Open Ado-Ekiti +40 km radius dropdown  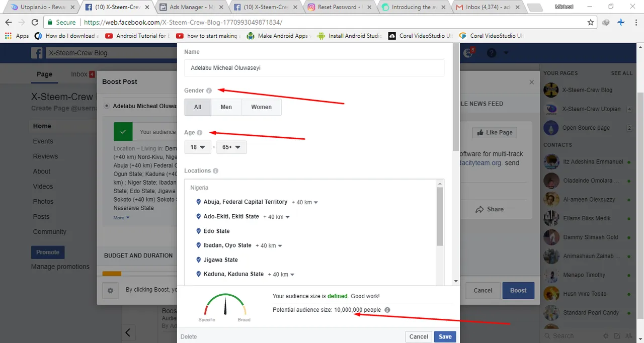pyautogui.click(x=277, y=217)
